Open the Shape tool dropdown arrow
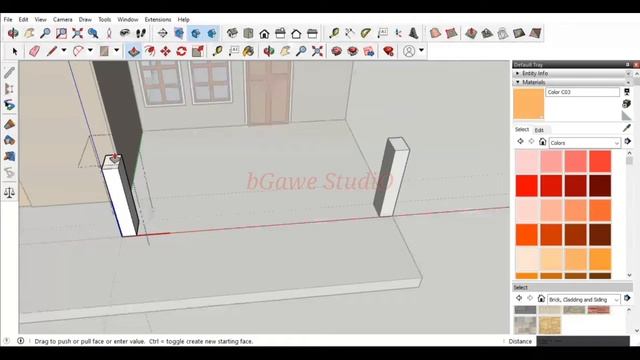Image resolution: width=640 pixels, height=360 pixels. click(117, 51)
